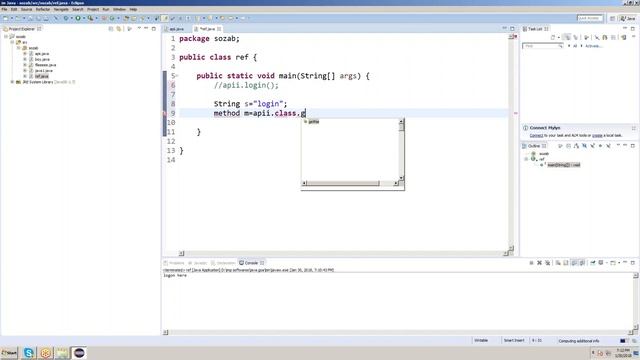Open the Run menu
This screenshot has width=640, height=360.
point(106,9)
